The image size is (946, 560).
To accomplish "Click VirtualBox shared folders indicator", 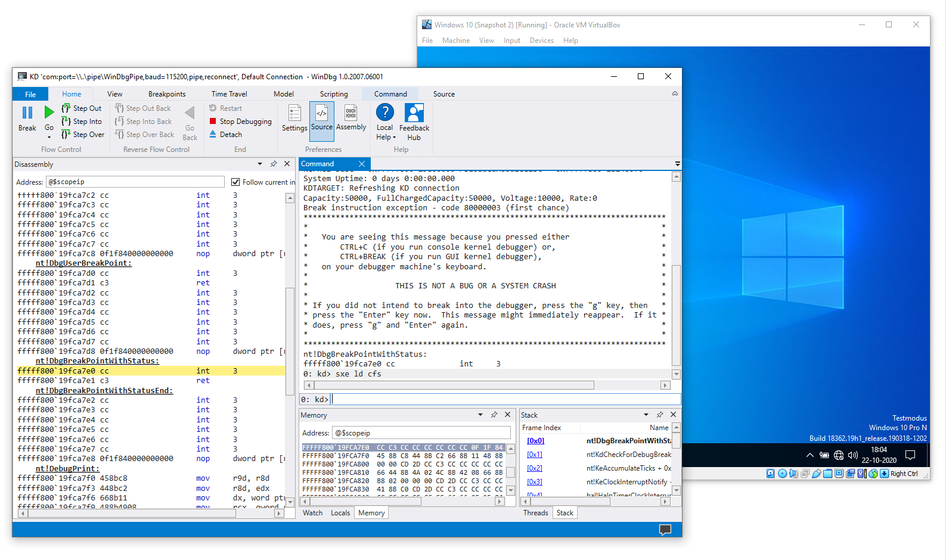I will pyautogui.click(x=828, y=474).
